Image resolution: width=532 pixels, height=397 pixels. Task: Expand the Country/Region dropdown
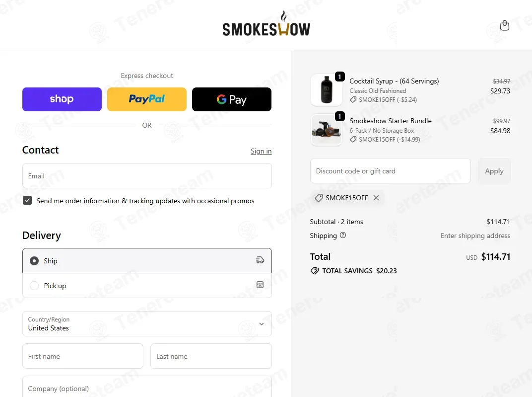click(147, 323)
